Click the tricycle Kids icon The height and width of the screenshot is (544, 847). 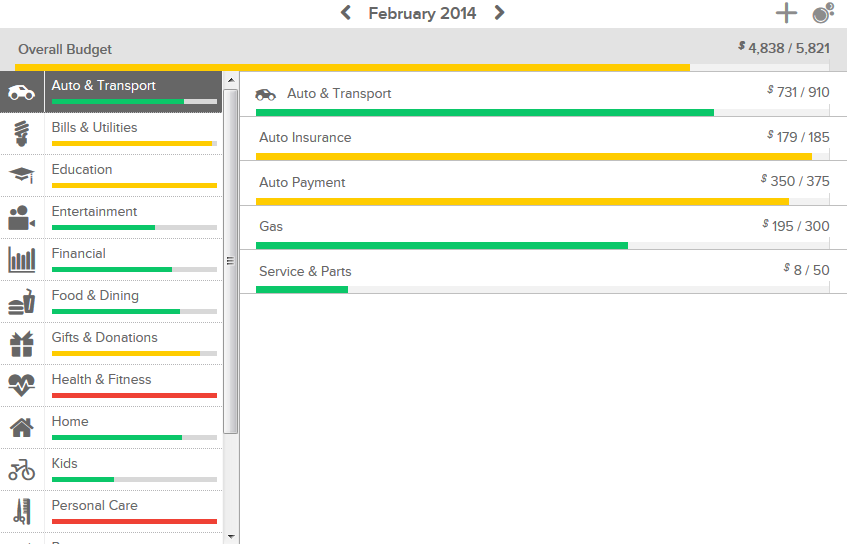[22, 469]
